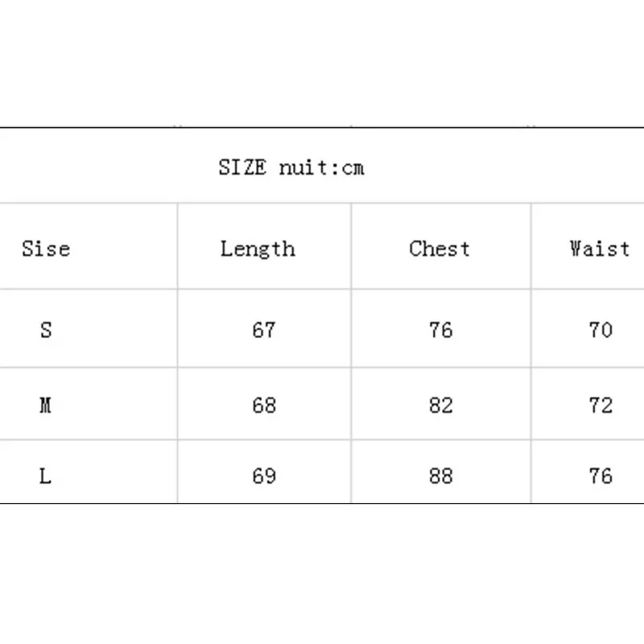The image size is (644, 644).
Task: Click the 'SIZE nuit:cm' table title
Action: pyautogui.click(x=291, y=167)
